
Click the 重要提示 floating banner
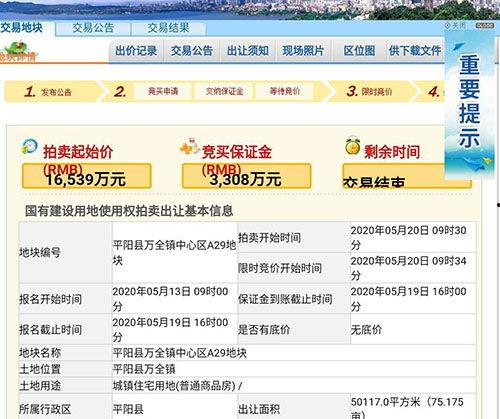(469, 103)
